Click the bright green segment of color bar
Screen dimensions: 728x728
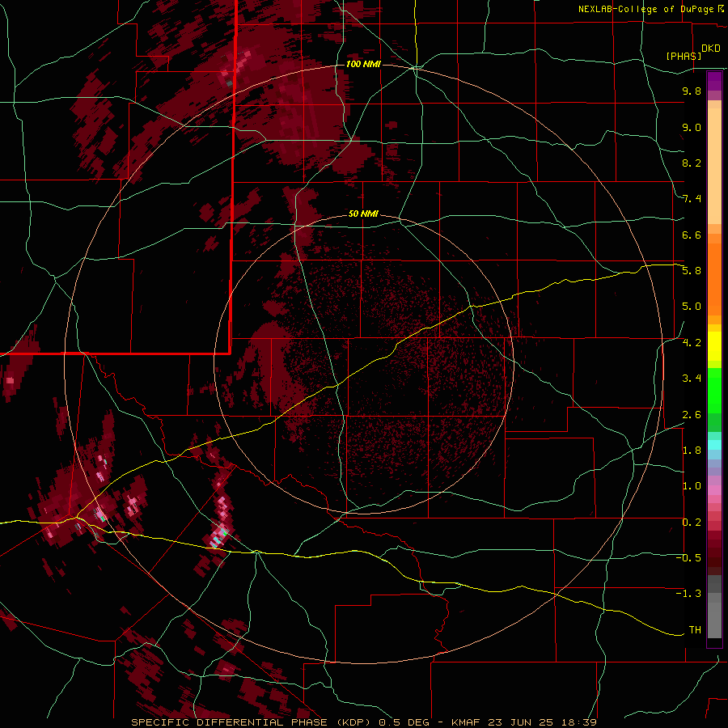coord(714,390)
